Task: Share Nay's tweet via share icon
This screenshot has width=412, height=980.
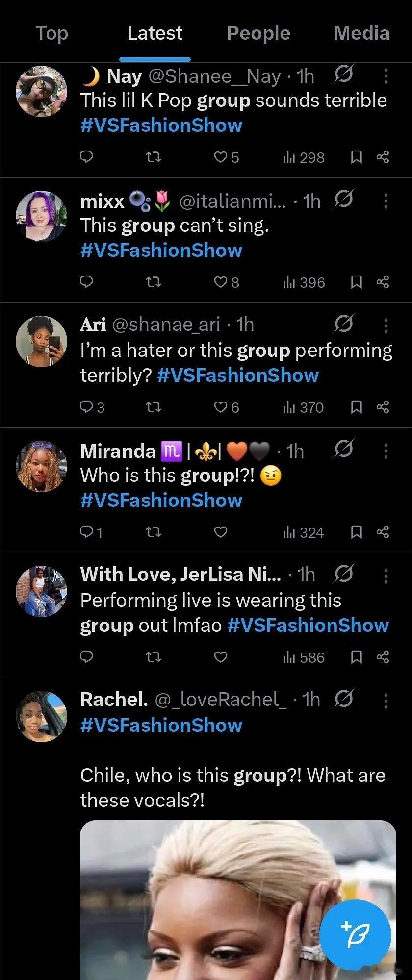Action: coord(383,157)
